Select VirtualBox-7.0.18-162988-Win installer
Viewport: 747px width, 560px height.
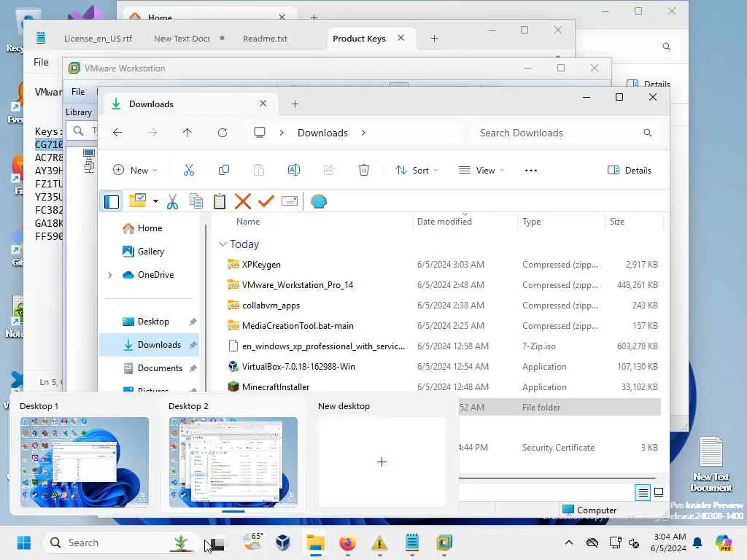coord(443,367)
